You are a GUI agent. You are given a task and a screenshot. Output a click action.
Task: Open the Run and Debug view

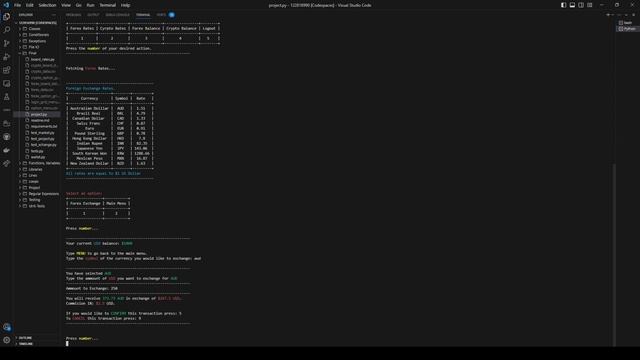click(7, 57)
